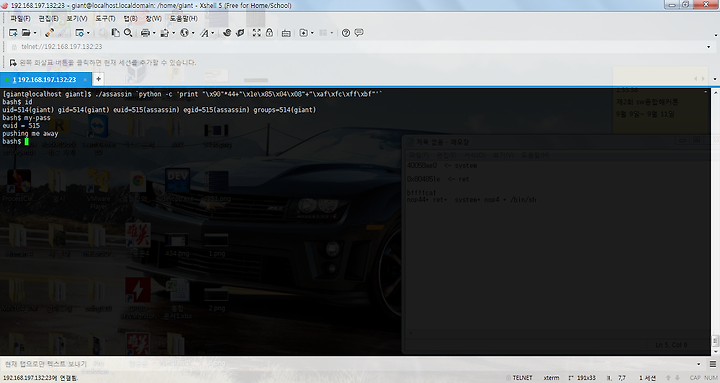This screenshot has height=383, width=720.
Task: Click the Lock Screen padlock icon
Action: (x=270, y=33)
